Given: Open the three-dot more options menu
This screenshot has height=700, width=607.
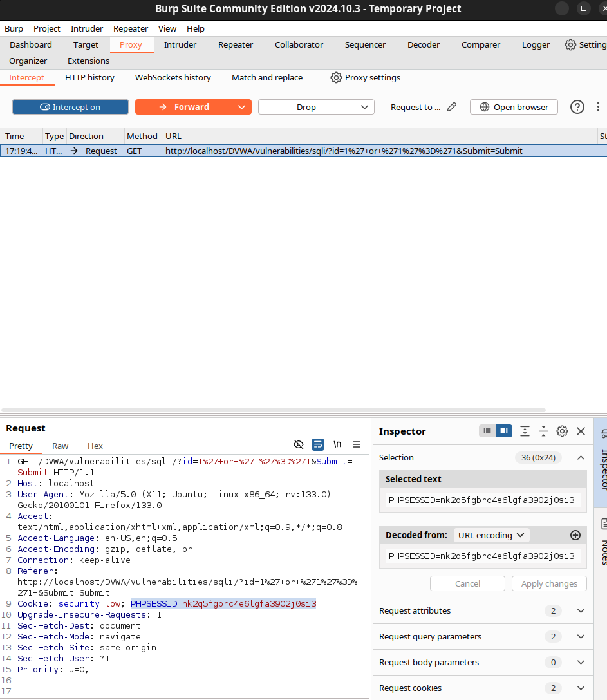Looking at the screenshot, I should [598, 107].
